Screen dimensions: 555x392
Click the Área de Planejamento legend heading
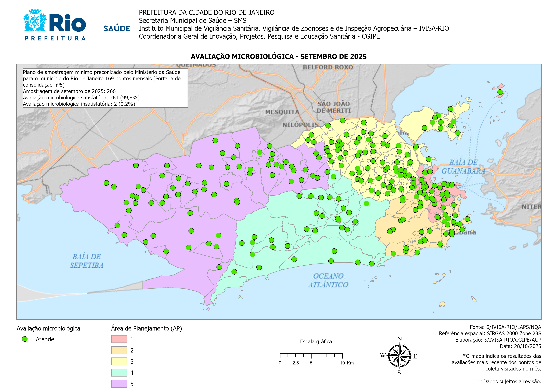[147, 328]
